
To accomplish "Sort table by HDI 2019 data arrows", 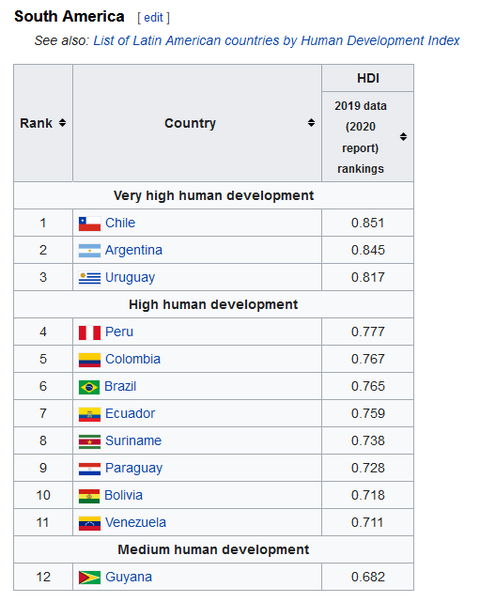I will coord(403,137).
